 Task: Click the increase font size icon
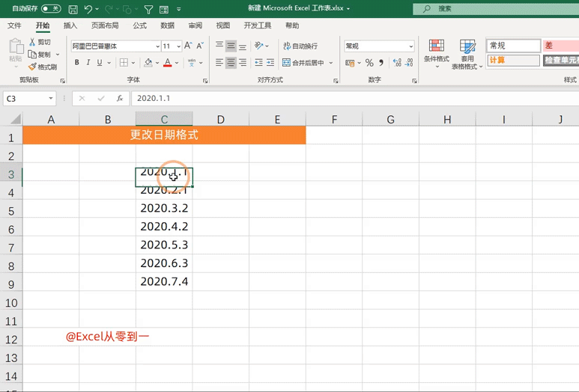pos(188,46)
